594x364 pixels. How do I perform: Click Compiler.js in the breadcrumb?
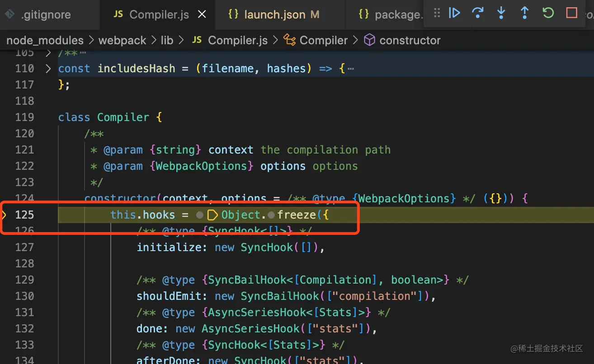click(x=238, y=40)
